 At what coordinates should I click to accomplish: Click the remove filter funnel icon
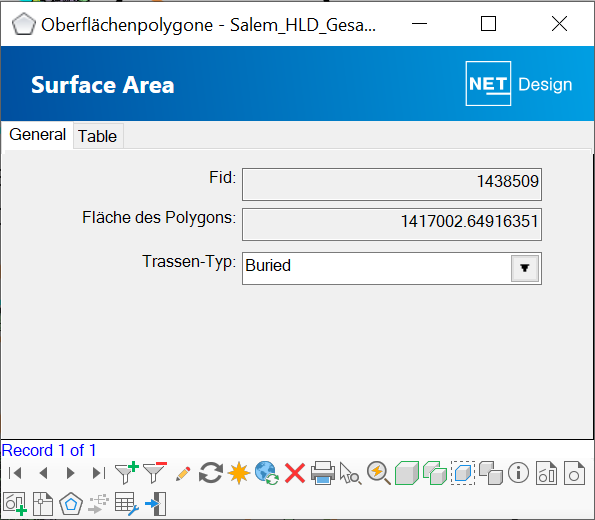[x=154, y=473]
